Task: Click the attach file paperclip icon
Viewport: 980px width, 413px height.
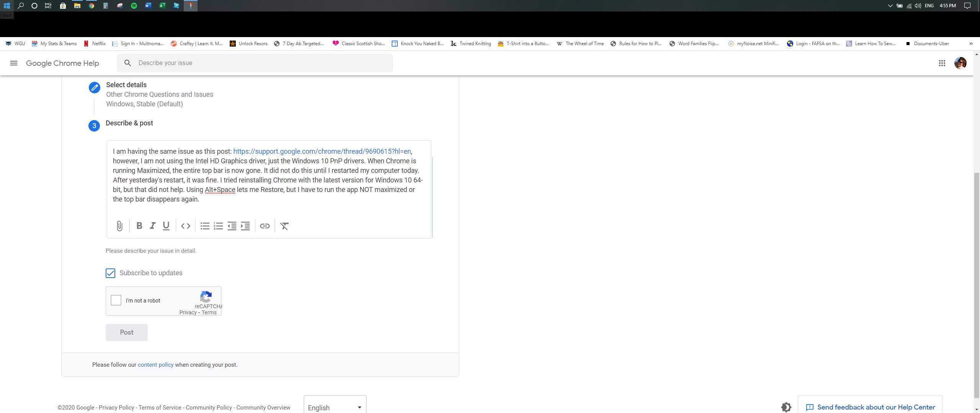Action: tap(119, 226)
